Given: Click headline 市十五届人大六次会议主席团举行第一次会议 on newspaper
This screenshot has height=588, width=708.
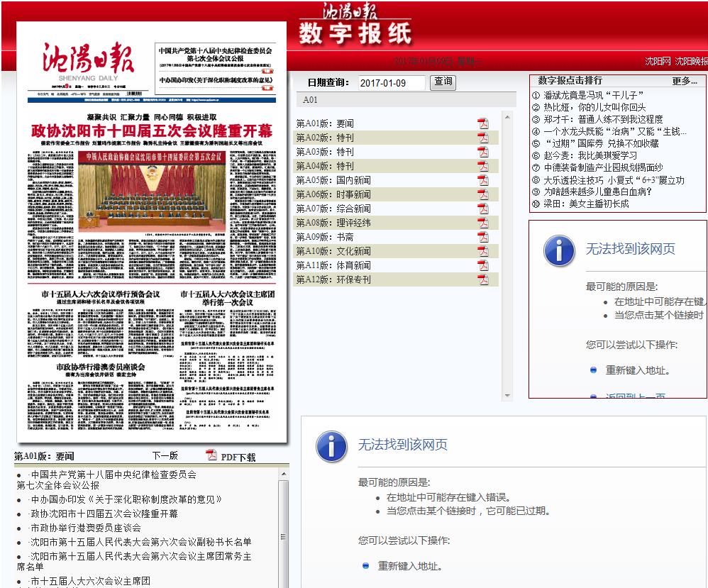Looking at the screenshot, I should click(x=228, y=298).
